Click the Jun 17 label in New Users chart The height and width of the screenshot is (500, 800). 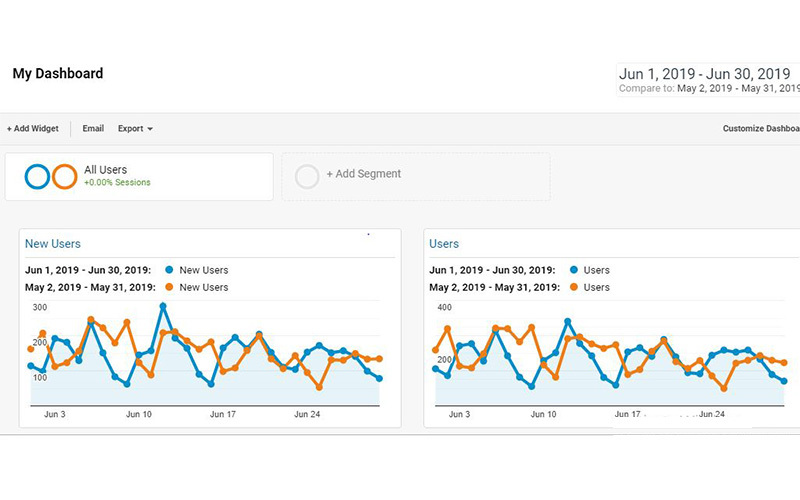(x=223, y=414)
